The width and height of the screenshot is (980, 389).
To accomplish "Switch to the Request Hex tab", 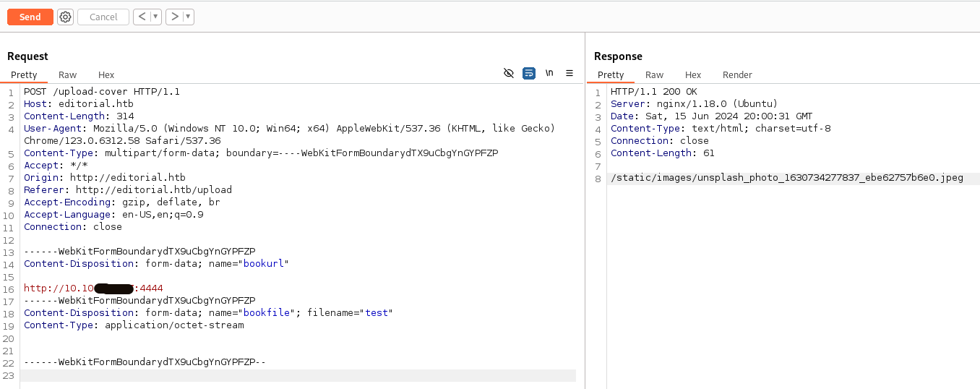I will [106, 75].
